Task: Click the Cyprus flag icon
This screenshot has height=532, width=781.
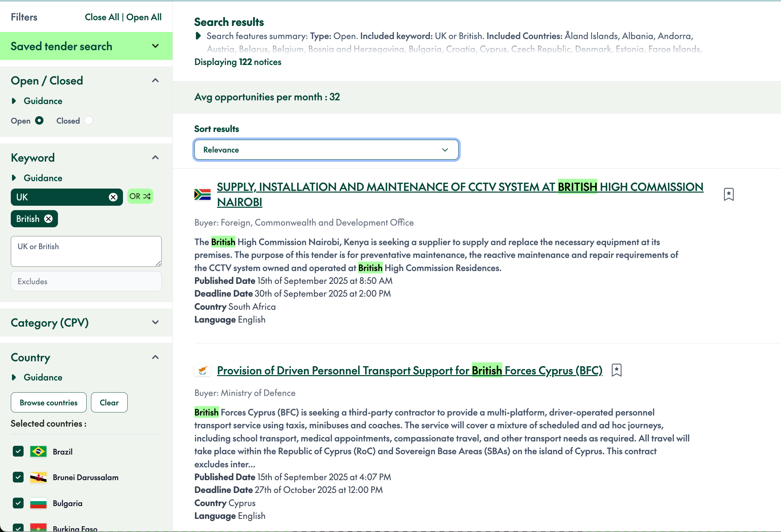Action: click(202, 370)
